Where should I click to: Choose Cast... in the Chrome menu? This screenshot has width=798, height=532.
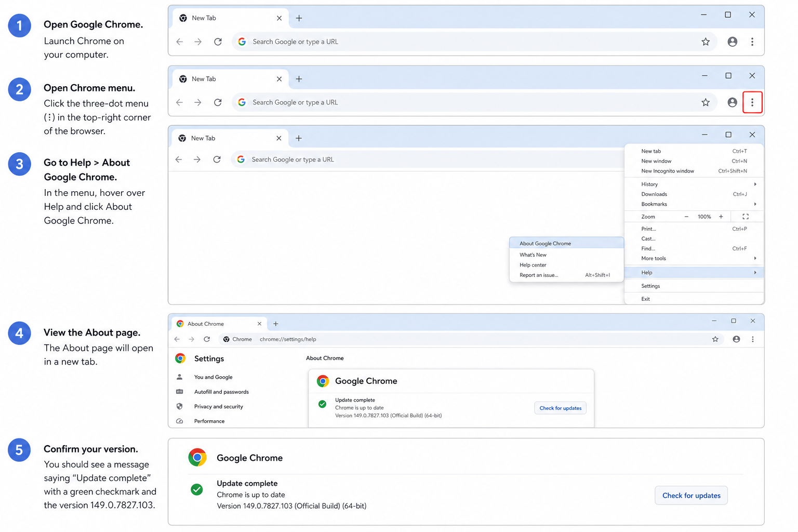coord(695,238)
